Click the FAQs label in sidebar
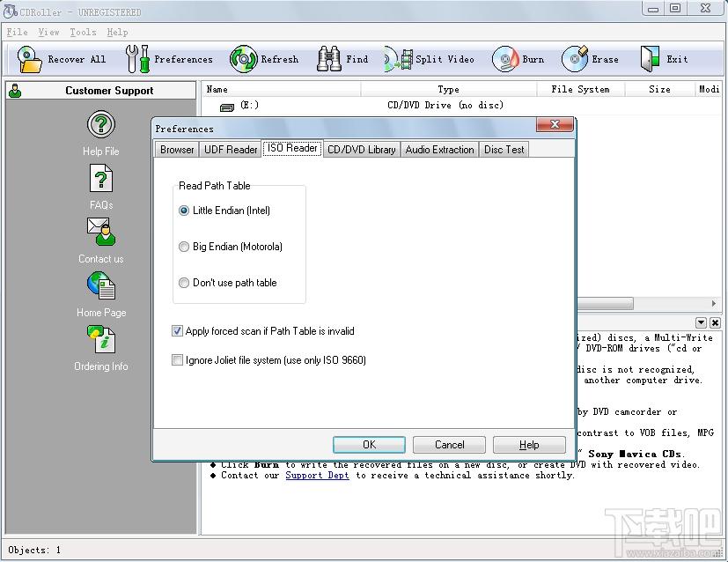The width and height of the screenshot is (728, 562). tap(100, 205)
